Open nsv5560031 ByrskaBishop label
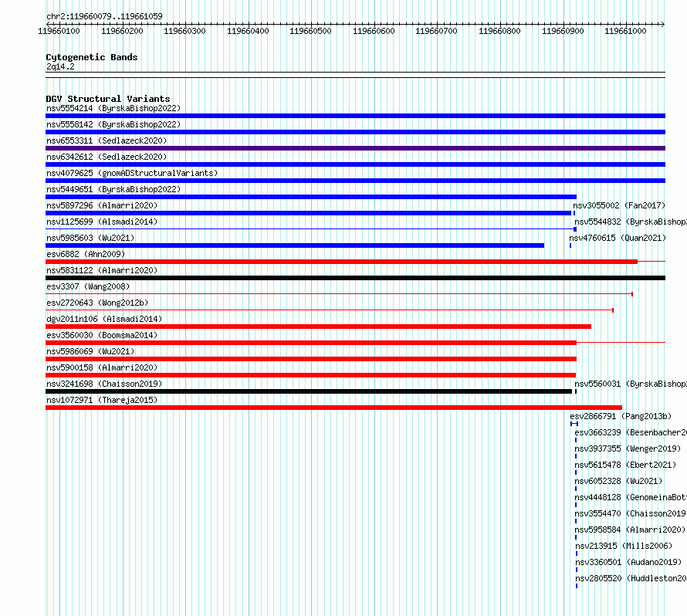Screen dimensions: 687x616 [x=631, y=384]
